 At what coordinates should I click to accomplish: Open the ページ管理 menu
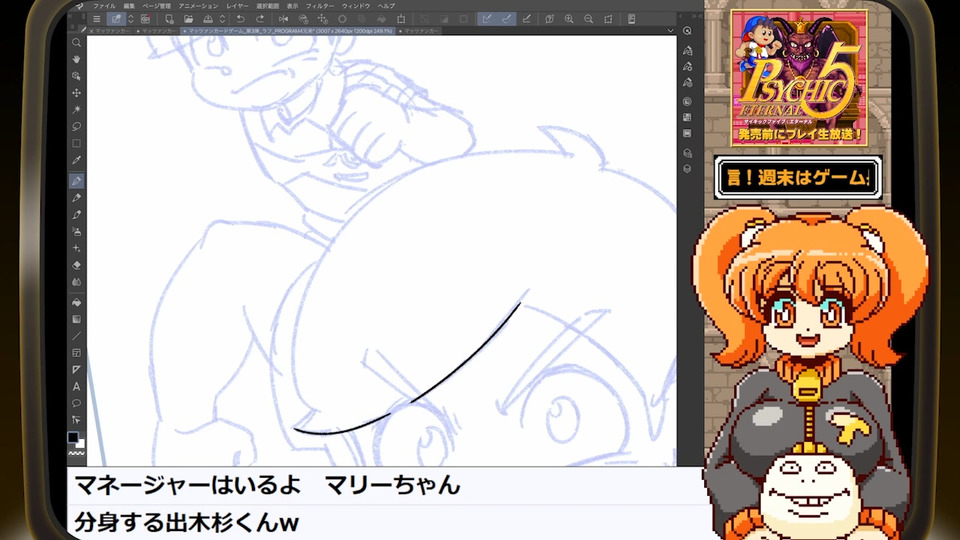(157, 6)
